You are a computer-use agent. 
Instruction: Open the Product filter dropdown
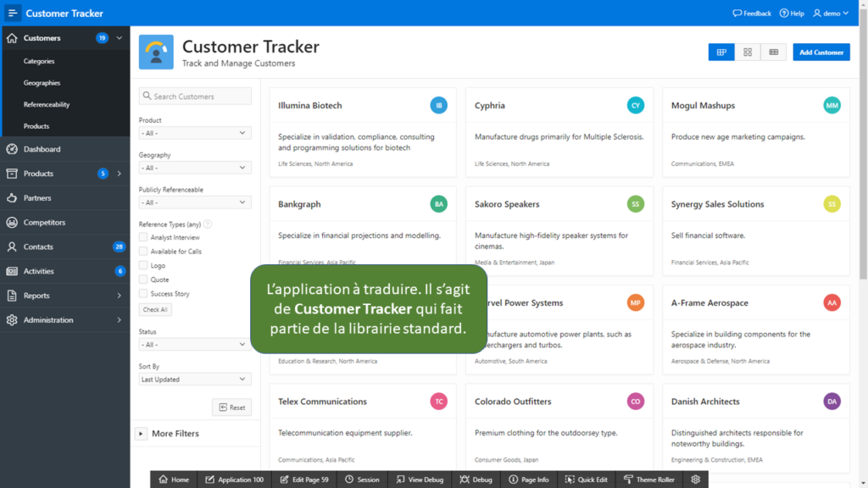point(195,133)
